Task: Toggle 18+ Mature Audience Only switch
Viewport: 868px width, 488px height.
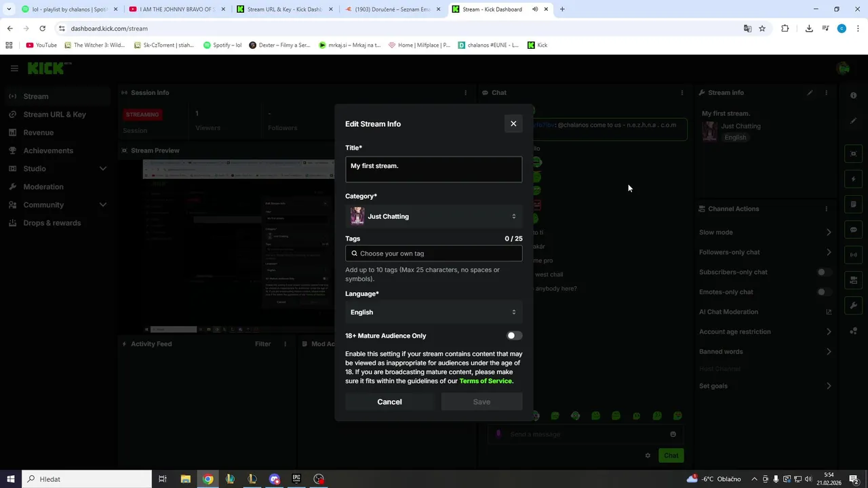Action: click(514, 335)
